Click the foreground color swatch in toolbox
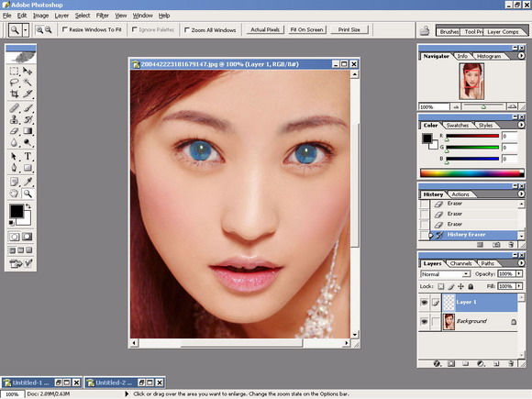Image resolution: width=532 pixels, height=399 pixels. click(17, 211)
